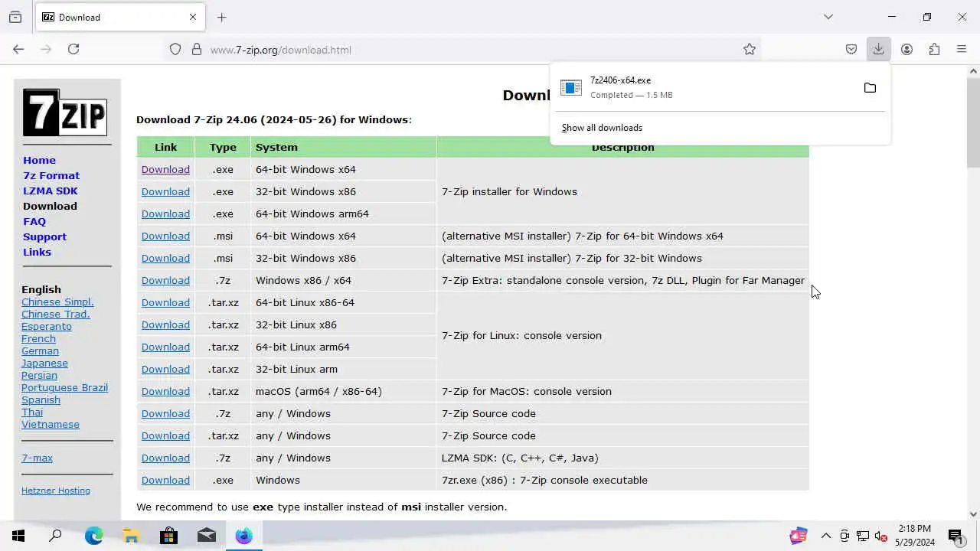Open the Firefox hamburger application menu

pyautogui.click(x=962, y=50)
